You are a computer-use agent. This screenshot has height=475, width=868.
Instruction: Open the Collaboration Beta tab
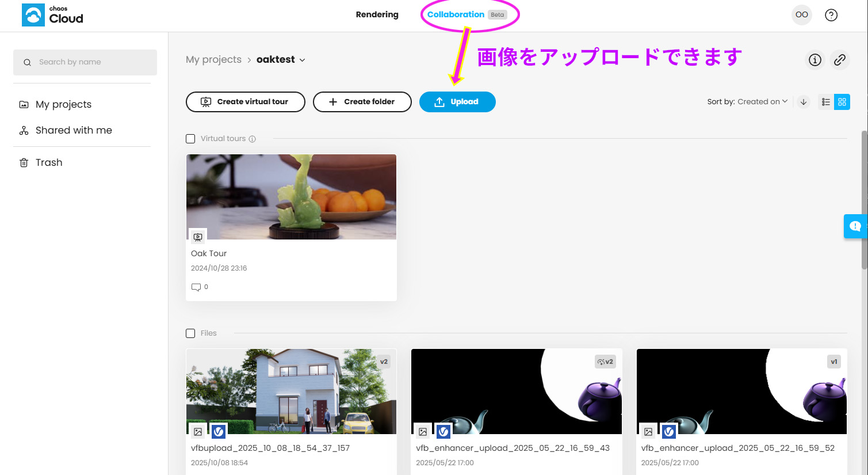pos(456,15)
